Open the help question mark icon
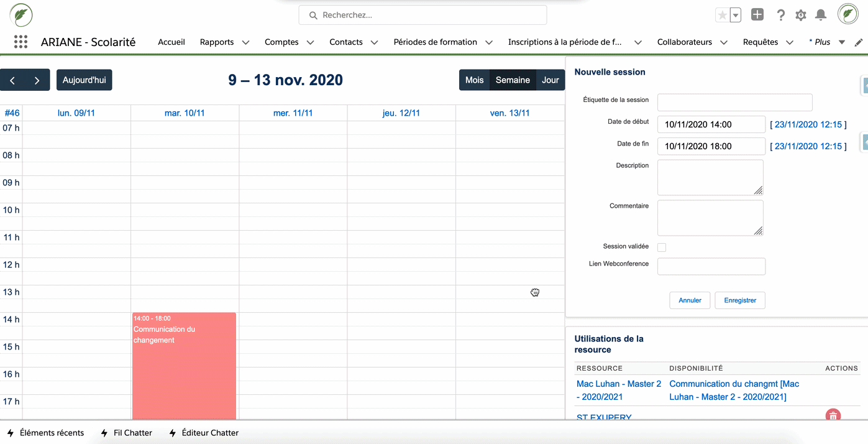Image resolution: width=868 pixels, height=444 pixels. click(x=781, y=15)
